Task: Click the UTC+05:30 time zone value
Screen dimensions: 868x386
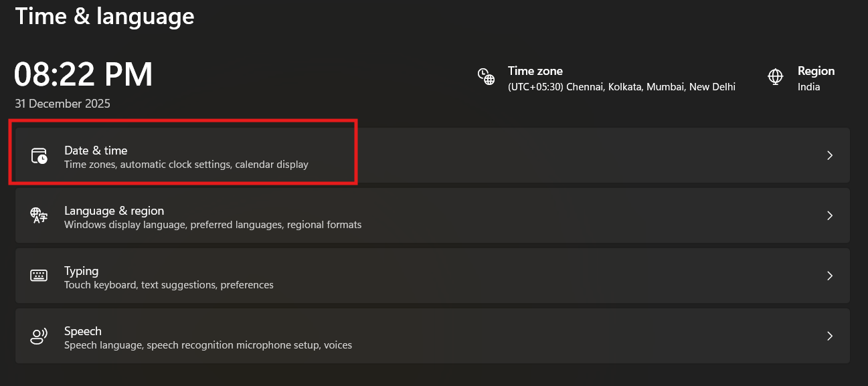Action: click(621, 87)
